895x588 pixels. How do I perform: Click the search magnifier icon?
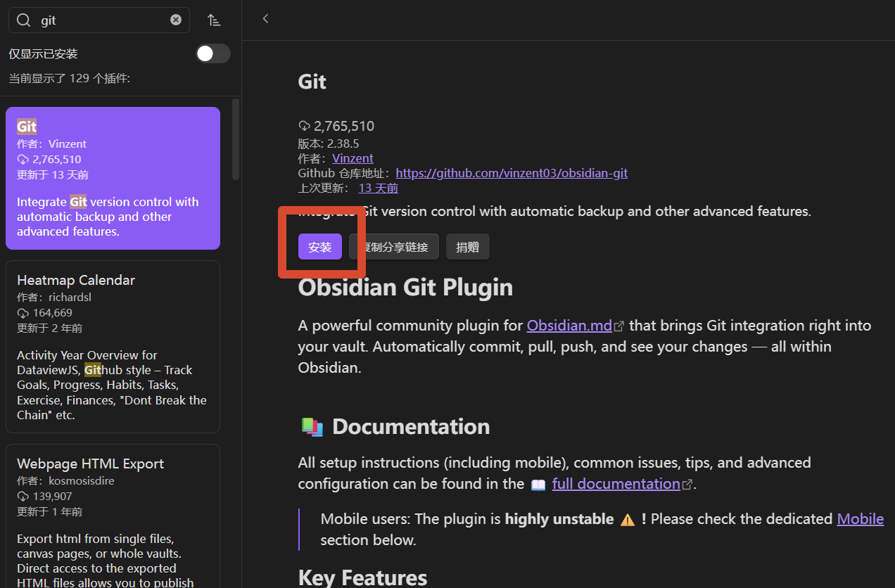[24, 20]
